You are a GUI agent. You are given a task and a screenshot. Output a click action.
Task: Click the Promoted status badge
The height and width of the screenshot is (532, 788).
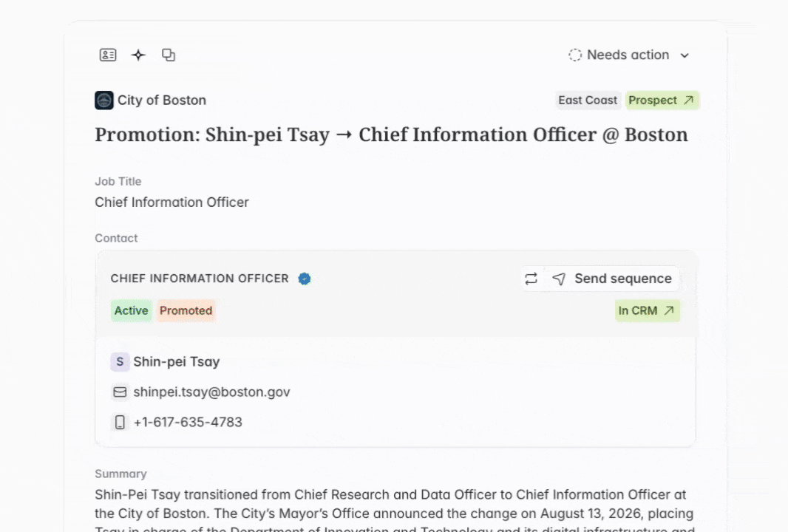point(186,310)
